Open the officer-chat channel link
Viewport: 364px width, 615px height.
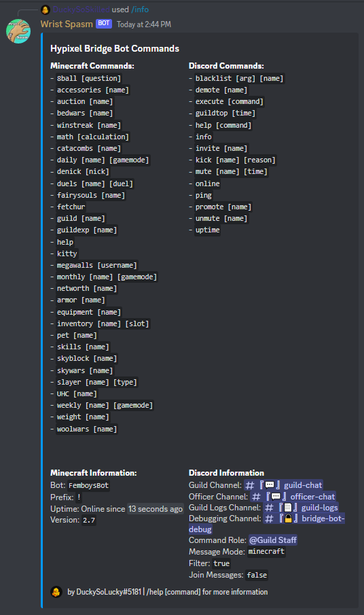(x=293, y=497)
